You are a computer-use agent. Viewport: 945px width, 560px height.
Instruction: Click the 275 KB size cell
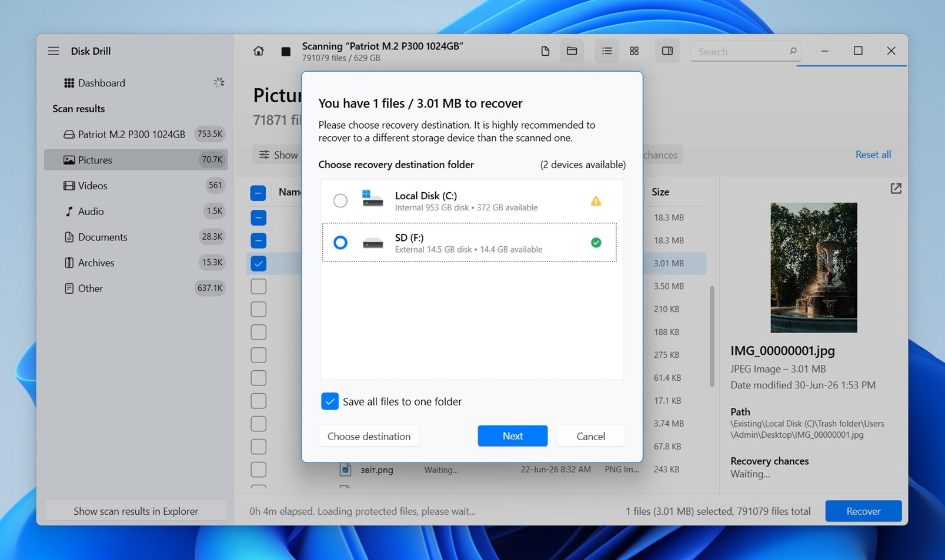(x=666, y=355)
